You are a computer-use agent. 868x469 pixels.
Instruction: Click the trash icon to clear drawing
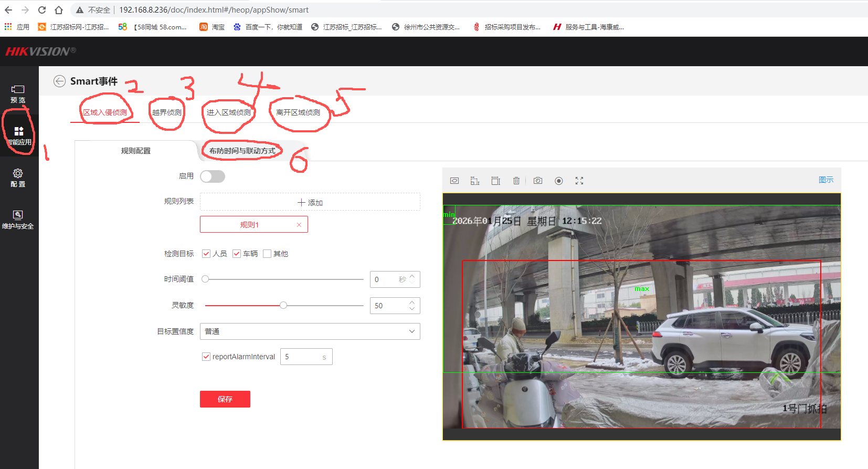(x=516, y=181)
